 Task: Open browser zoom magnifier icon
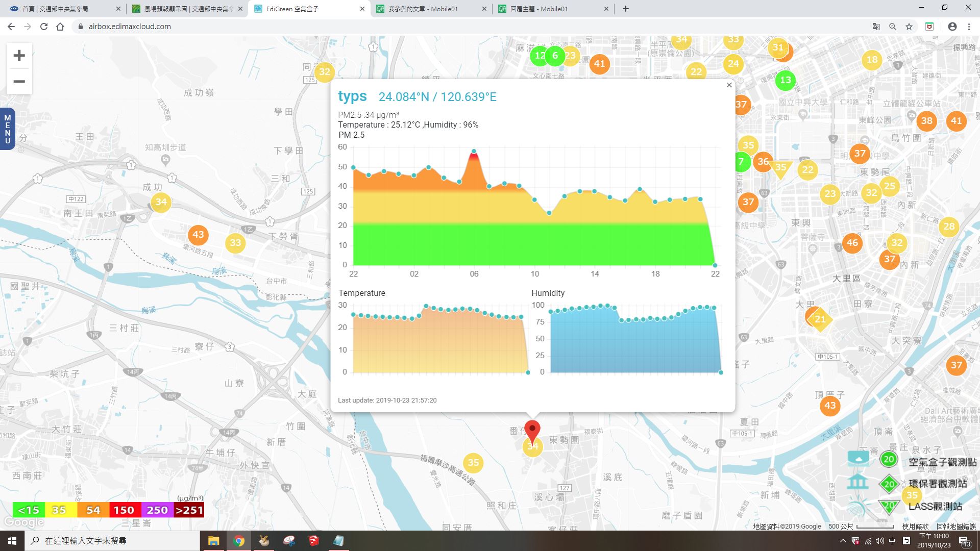tap(892, 27)
